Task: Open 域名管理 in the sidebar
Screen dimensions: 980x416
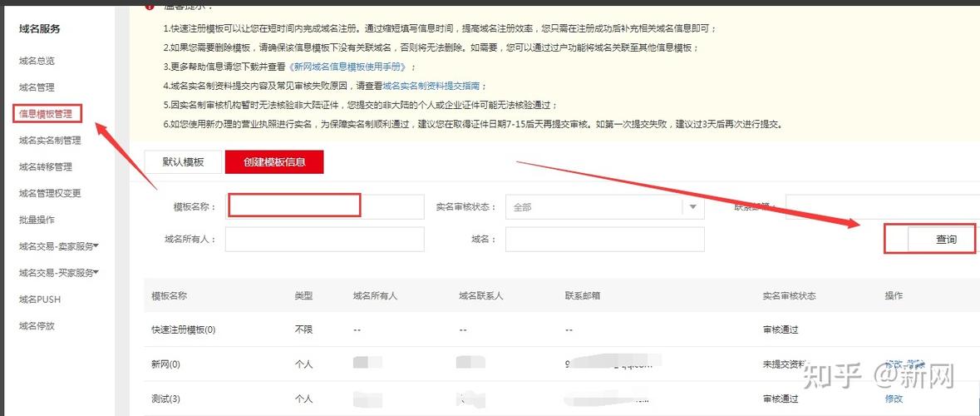Action: pos(37,87)
